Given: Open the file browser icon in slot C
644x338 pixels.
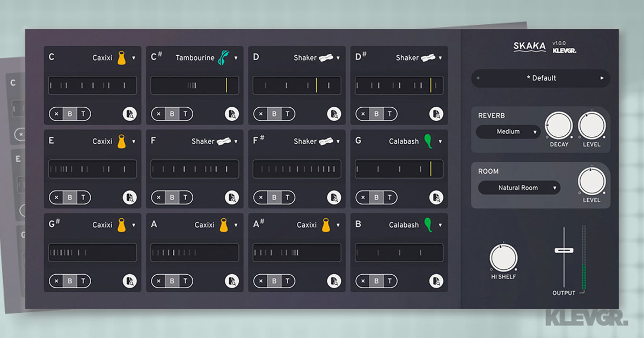Looking at the screenshot, I should pyautogui.click(x=129, y=114).
